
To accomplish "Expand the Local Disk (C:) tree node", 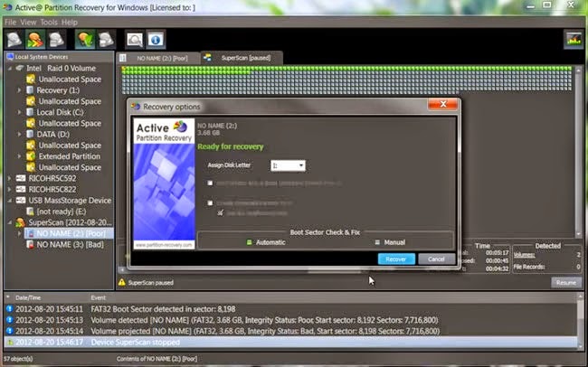I will click(20, 112).
